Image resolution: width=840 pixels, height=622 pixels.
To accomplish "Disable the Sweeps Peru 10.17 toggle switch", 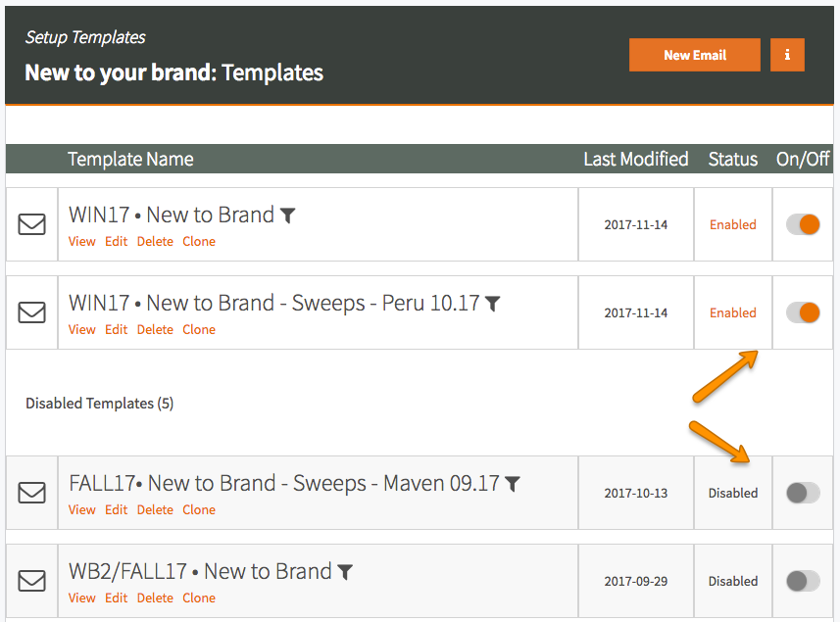I will coord(803,312).
